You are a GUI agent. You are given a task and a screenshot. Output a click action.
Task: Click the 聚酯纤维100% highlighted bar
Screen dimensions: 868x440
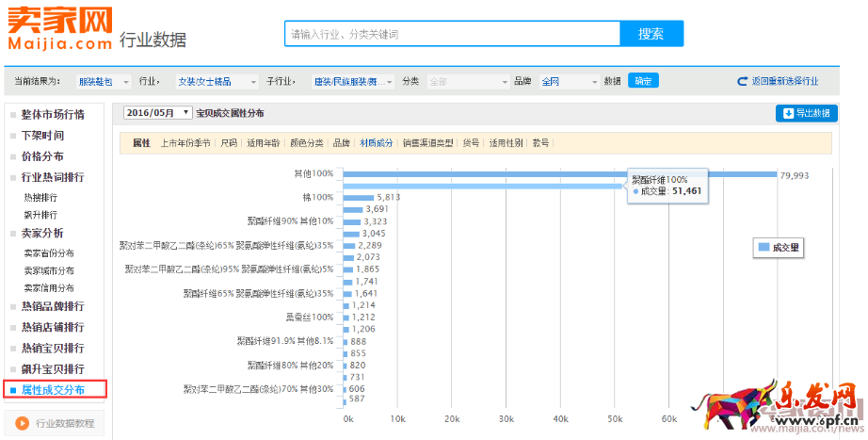483,187
